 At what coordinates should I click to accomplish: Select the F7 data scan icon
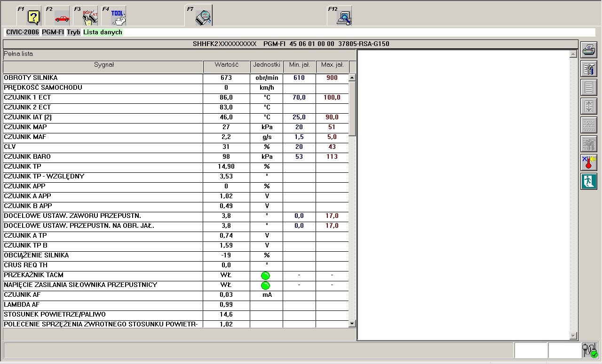198,16
